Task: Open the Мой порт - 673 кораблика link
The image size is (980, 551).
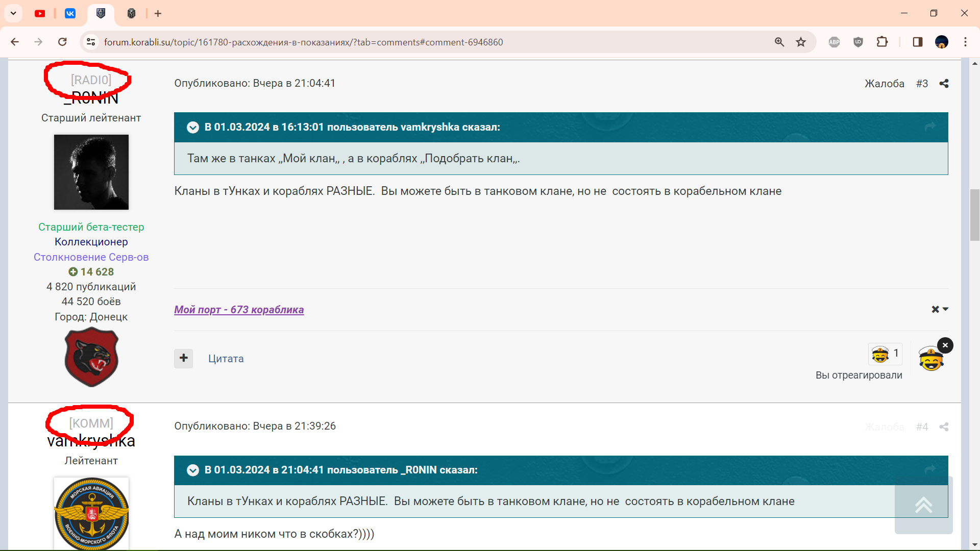Action: [239, 310]
